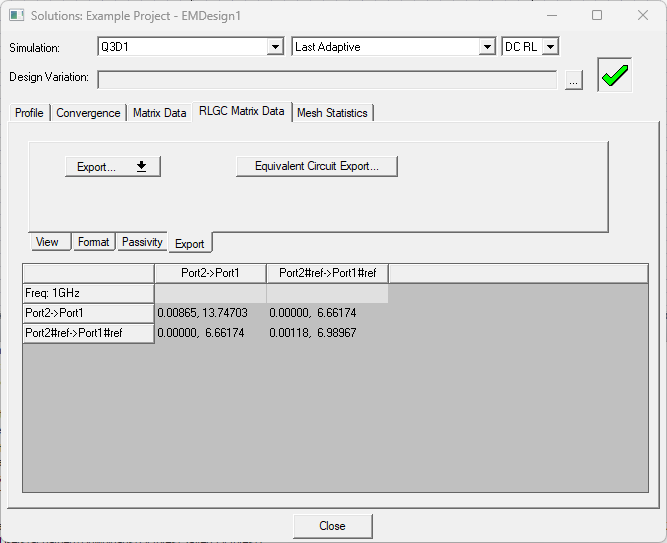Click the window icon in title bar
Image resolution: width=667 pixels, height=543 pixels.
[17, 16]
